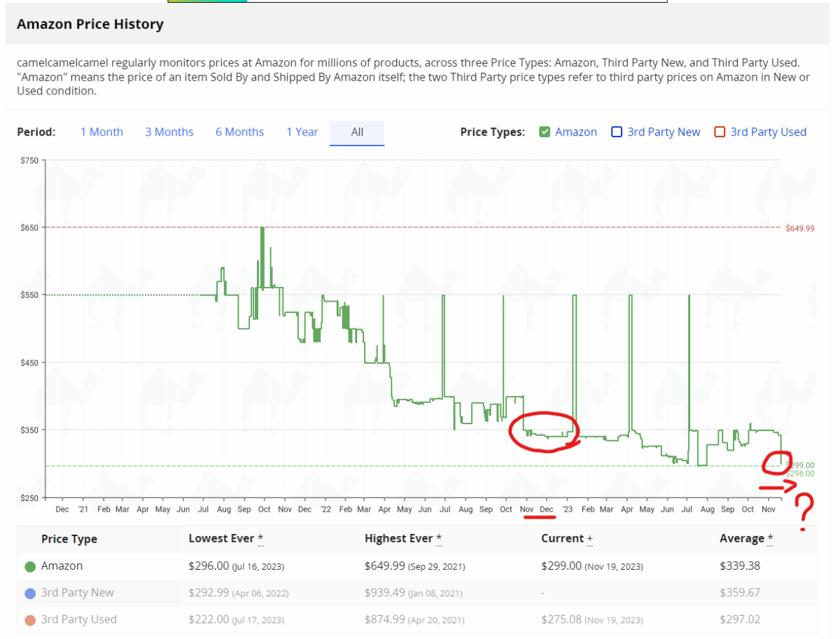
Task: Click the "3rd Party New" table row label
Action: pos(77,593)
